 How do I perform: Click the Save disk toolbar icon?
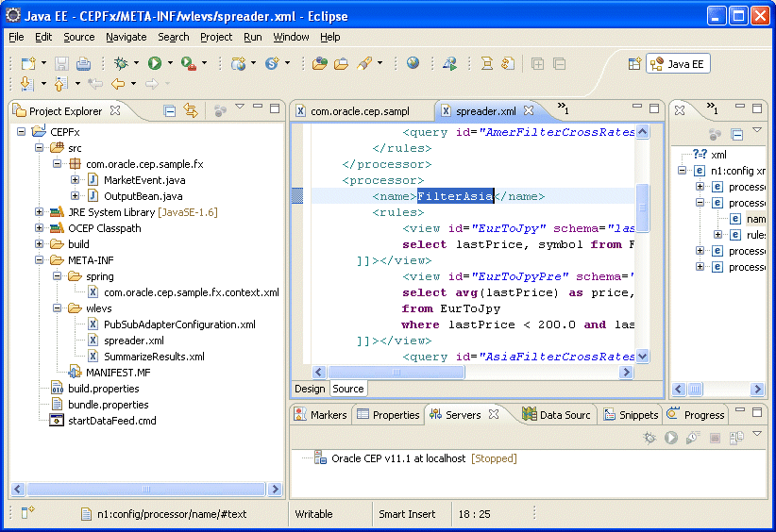[61, 63]
